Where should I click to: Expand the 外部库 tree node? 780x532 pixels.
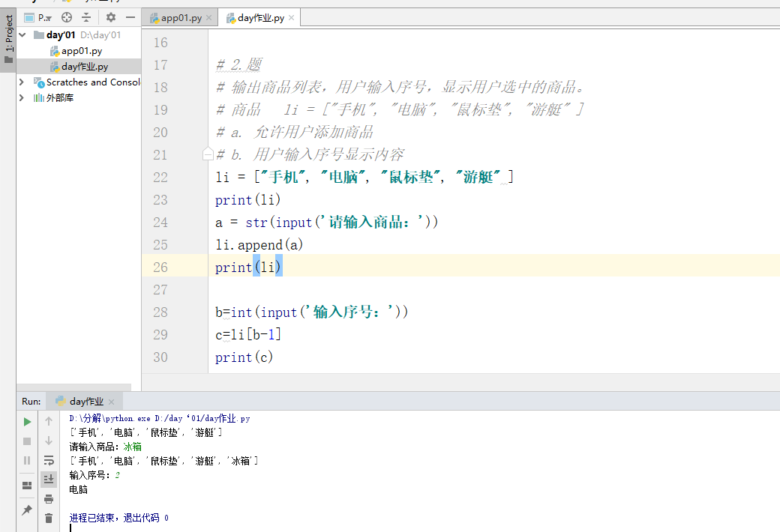[22, 97]
